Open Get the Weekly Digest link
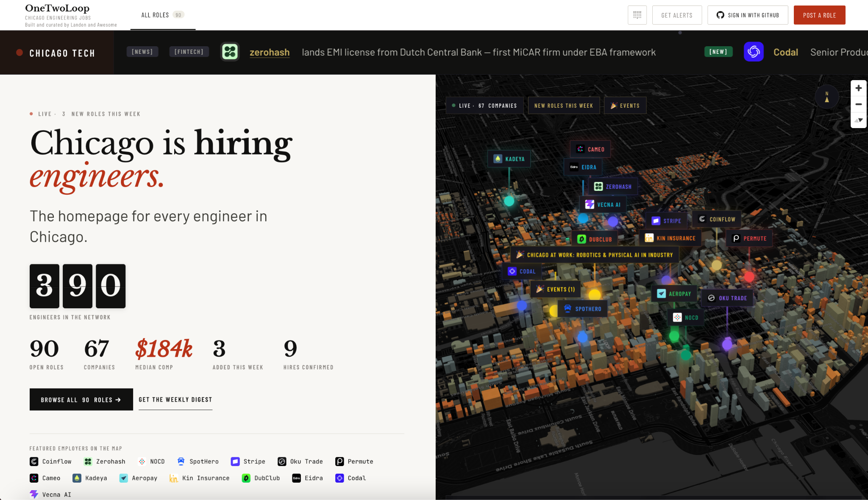Viewport: 868px width, 500px height. point(175,399)
